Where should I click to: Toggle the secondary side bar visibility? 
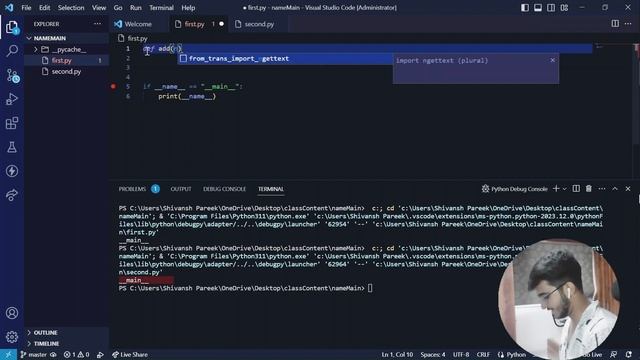coord(551,8)
